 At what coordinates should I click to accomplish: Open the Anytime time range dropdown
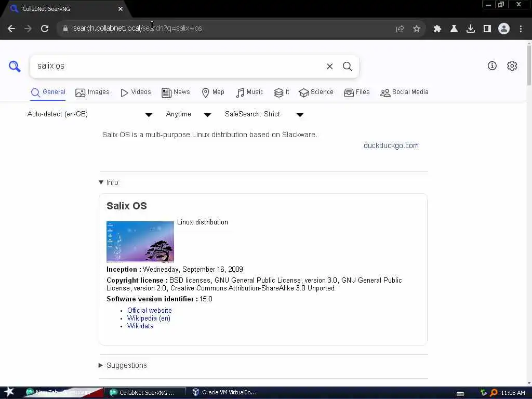pos(189,114)
